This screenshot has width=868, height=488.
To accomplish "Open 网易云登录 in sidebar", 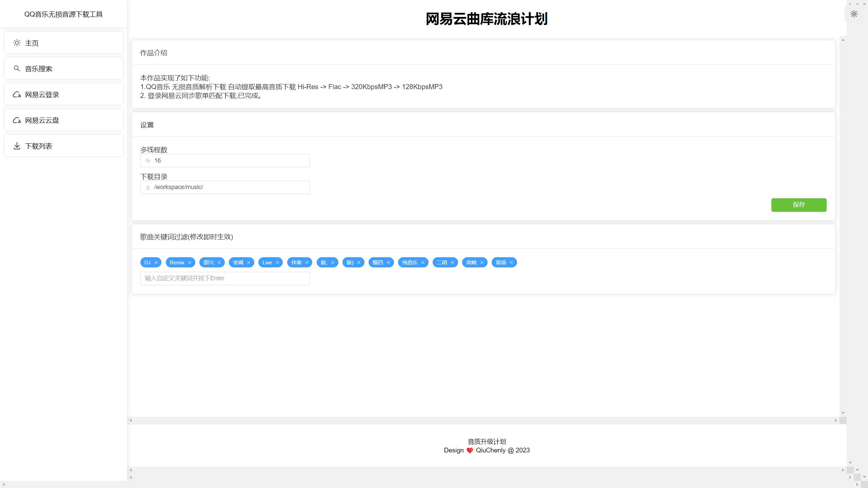I will pos(64,95).
